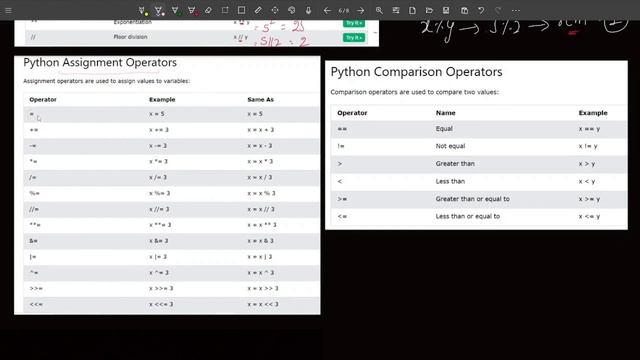Click the 'x <<= 3' example cell

coord(161,304)
